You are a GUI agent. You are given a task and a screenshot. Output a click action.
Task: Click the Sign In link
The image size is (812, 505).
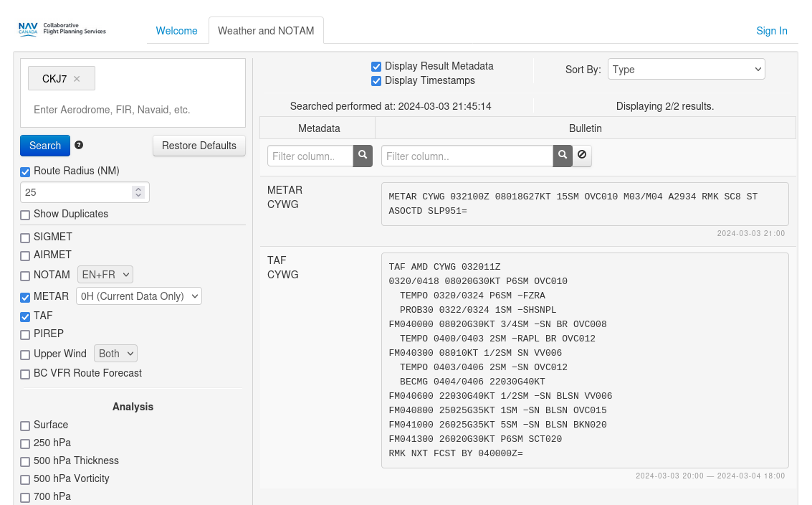click(771, 31)
